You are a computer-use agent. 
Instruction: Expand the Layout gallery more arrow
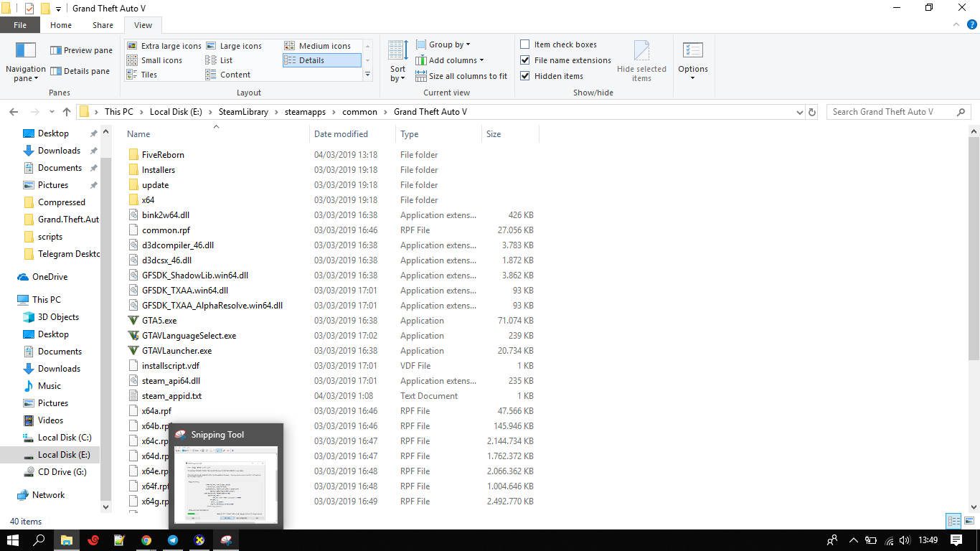coord(368,75)
